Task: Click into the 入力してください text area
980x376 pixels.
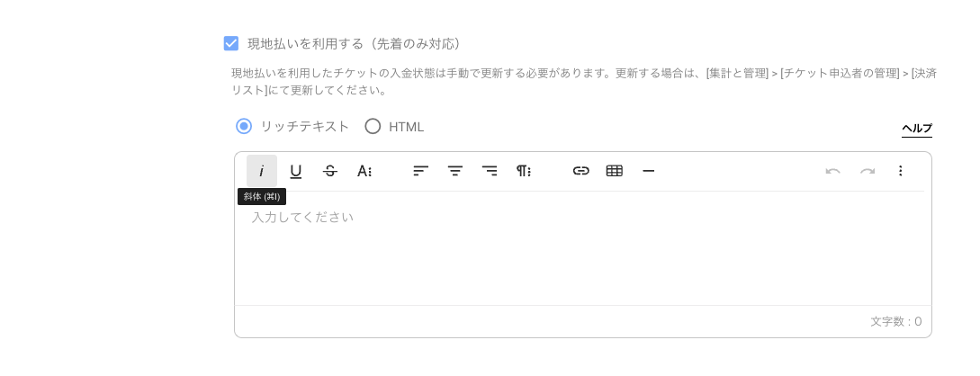Action: point(582,248)
